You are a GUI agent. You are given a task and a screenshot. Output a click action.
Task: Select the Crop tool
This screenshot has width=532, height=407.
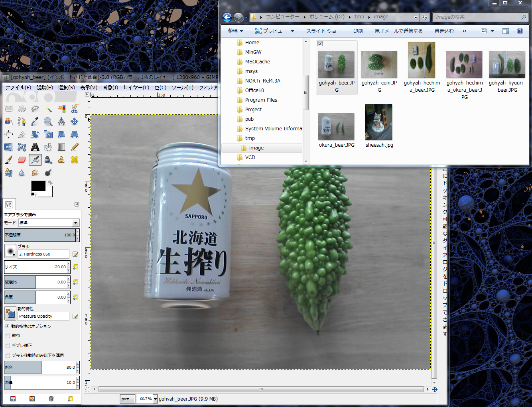[x=22, y=134]
